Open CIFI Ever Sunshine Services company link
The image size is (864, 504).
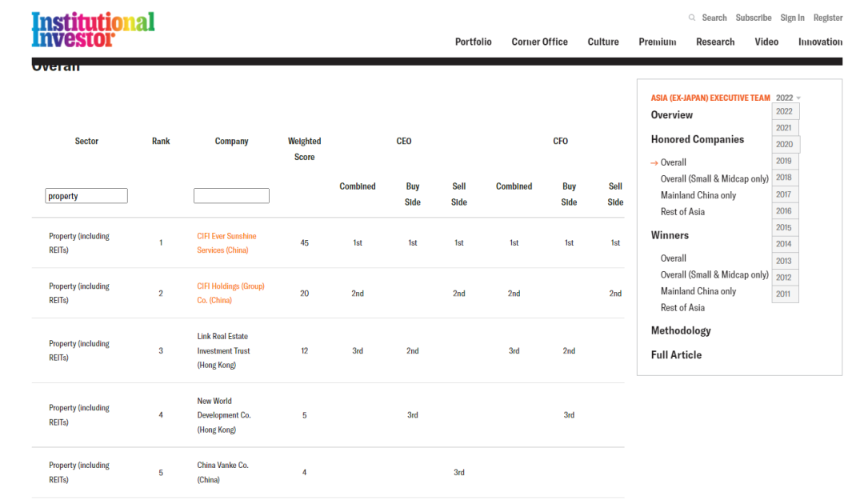(x=226, y=243)
